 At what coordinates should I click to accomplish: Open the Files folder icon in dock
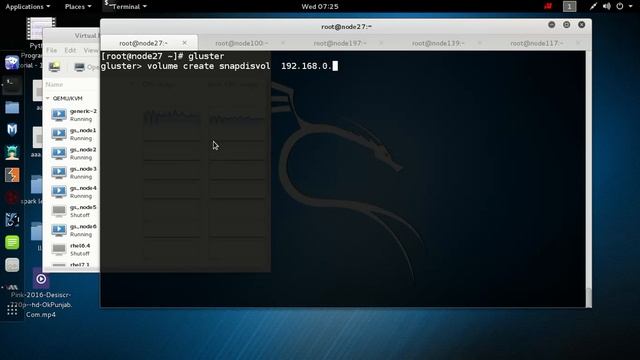coord(12,107)
